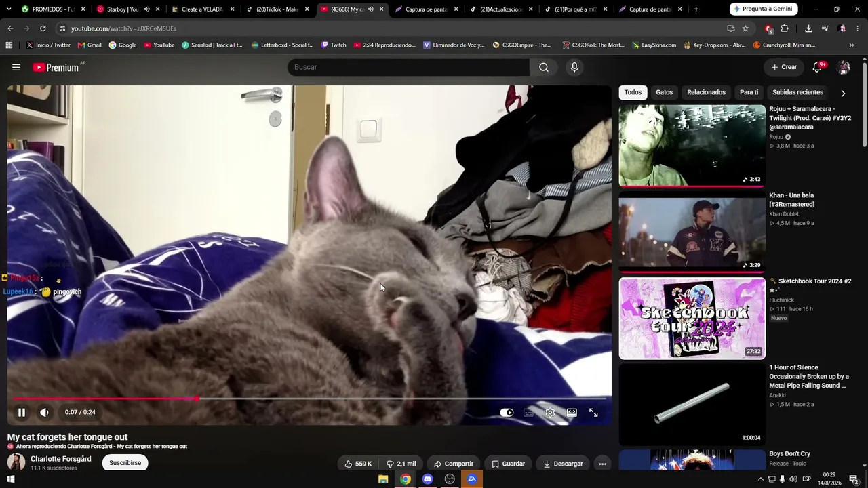Reload the page with the refresh icon
Image resolution: width=868 pixels, height=488 pixels.
coord(43,28)
